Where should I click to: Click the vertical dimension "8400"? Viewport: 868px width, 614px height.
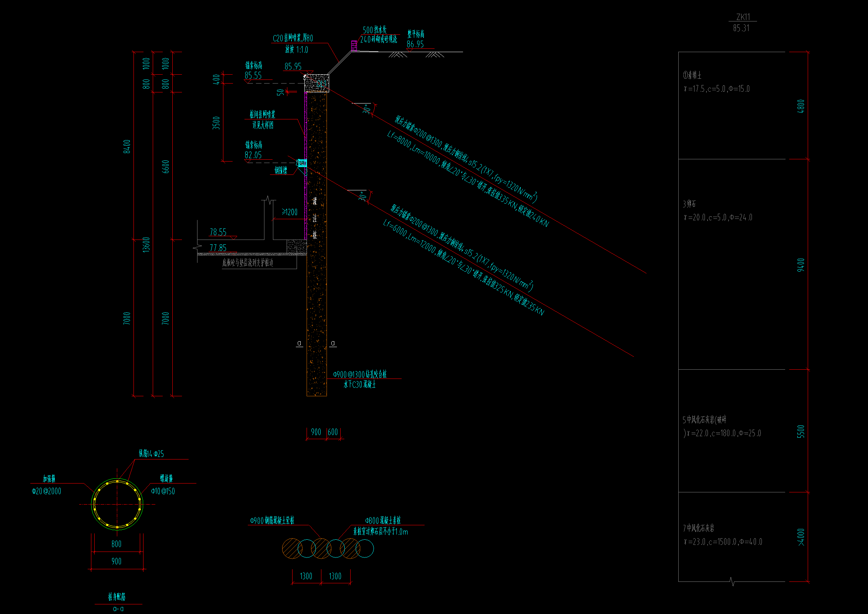pos(127,147)
